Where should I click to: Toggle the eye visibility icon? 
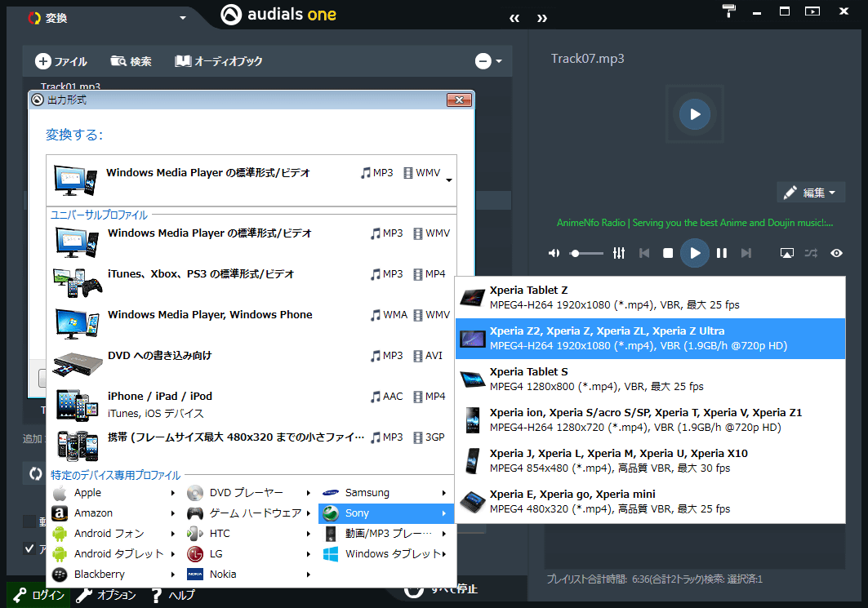pos(836,253)
